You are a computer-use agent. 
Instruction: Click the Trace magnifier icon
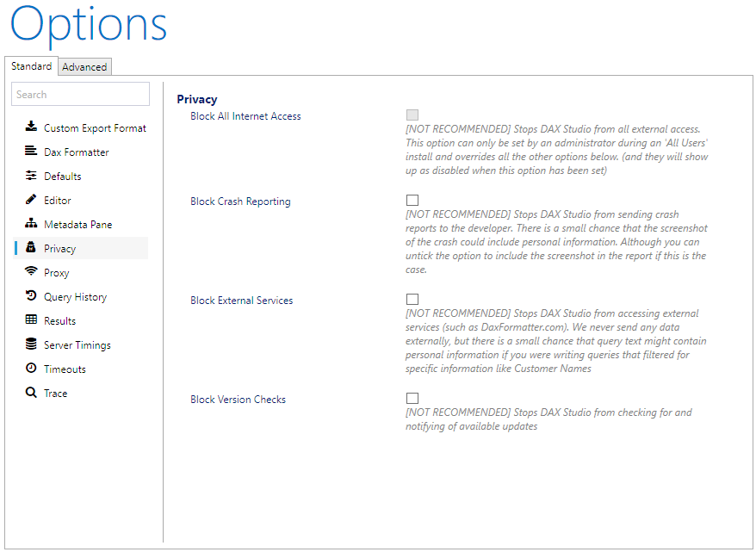click(31, 393)
